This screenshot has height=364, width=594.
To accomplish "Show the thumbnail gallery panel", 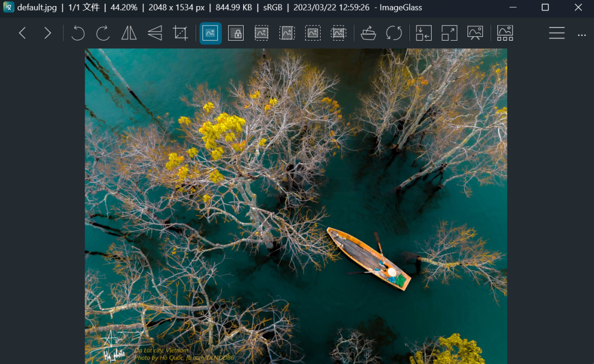I will (x=505, y=33).
